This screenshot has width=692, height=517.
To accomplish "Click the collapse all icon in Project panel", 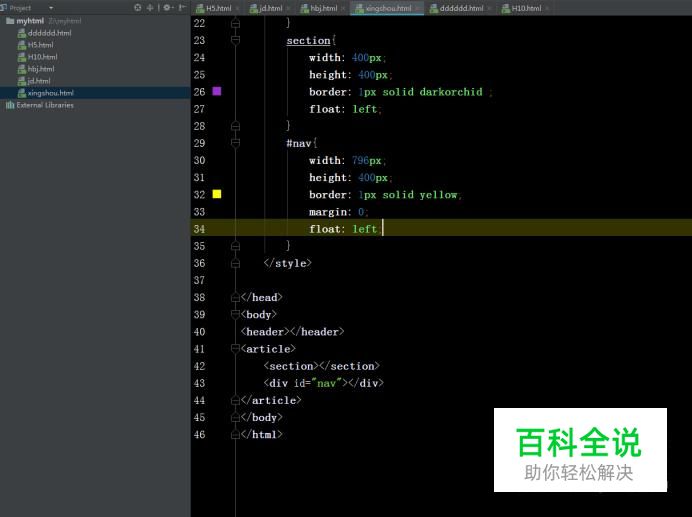I will [150, 8].
